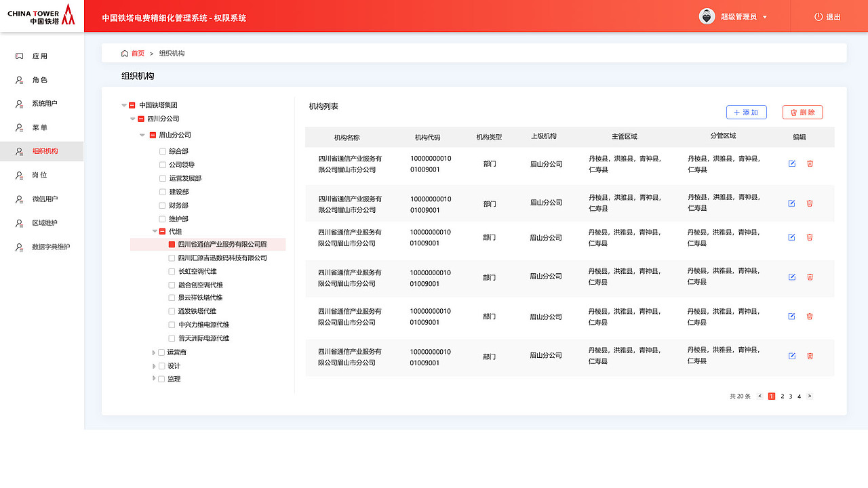
Task: Click the 应用 sidebar icon
Action: tap(20, 56)
